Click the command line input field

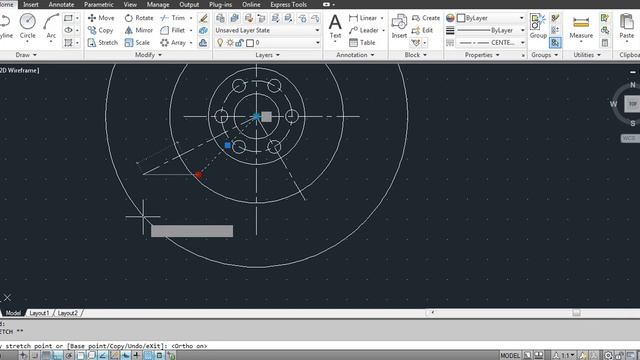click(x=320, y=346)
